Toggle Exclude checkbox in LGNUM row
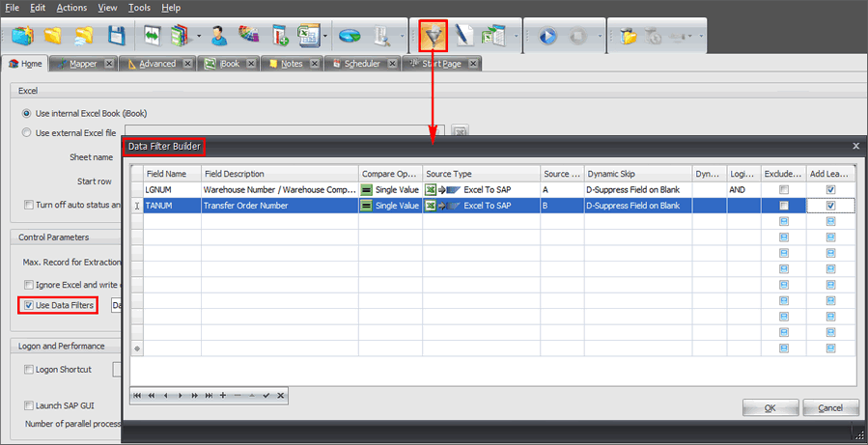The width and height of the screenshot is (868, 445). pyautogui.click(x=783, y=190)
